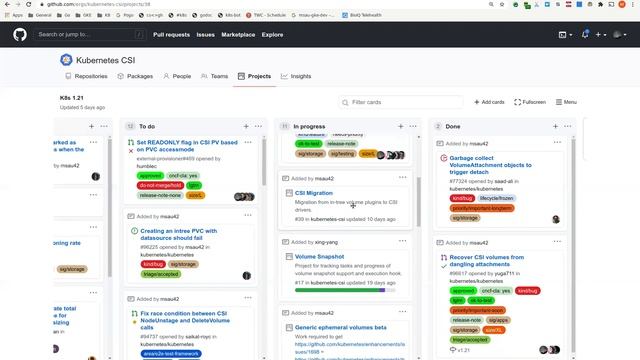Add a card to the To do column
Image resolution: width=640 pixels, height=360 pixels.
coord(246,127)
